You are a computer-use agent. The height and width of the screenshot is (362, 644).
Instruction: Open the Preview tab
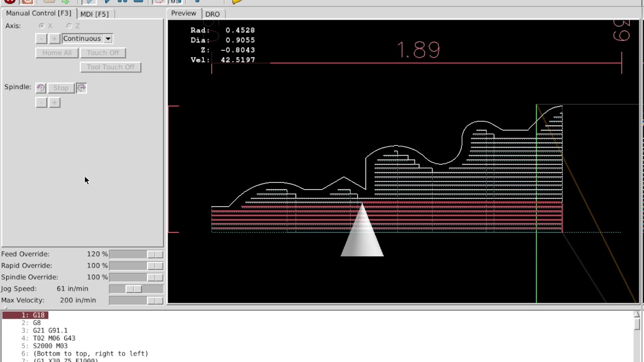[x=184, y=14]
